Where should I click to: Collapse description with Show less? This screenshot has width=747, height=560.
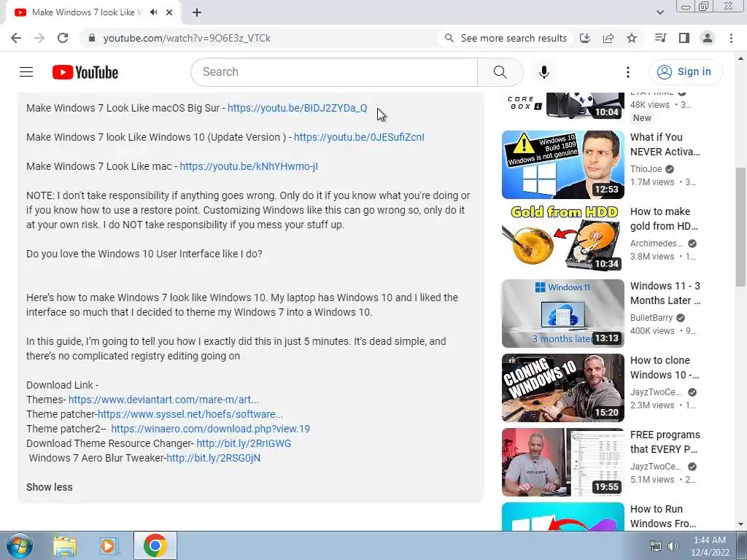[x=50, y=487]
